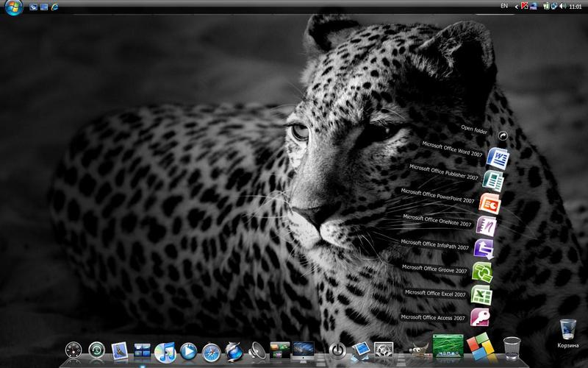Image resolution: width=588 pixels, height=368 pixels.
Task: Open Microsoft Office Access 2007
Action: point(480,316)
